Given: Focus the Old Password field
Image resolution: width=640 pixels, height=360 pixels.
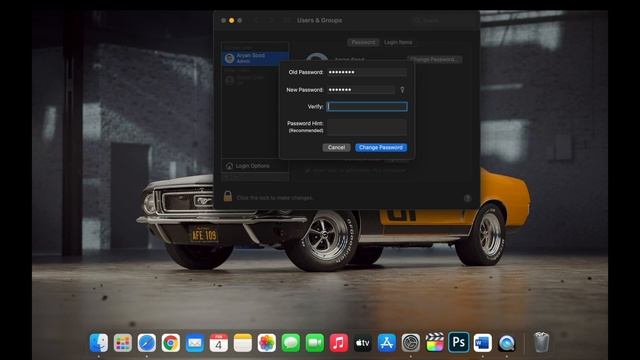Looking at the screenshot, I should click(x=367, y=72).
